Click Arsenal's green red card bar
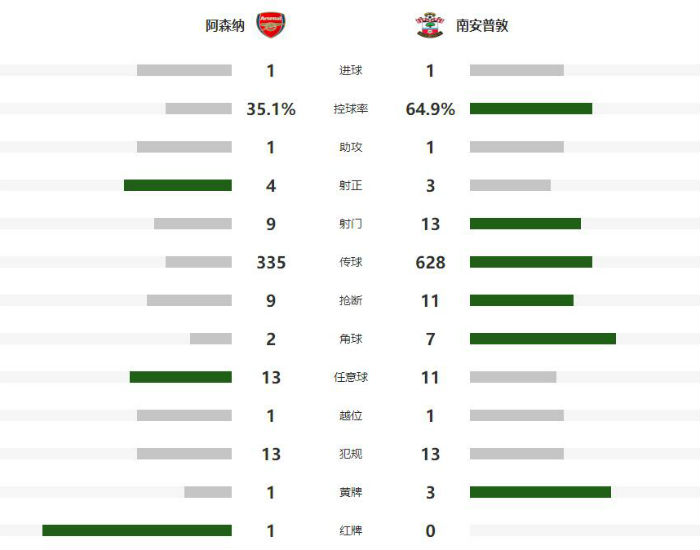Screen dimensions: 700x550 [137, 530]
